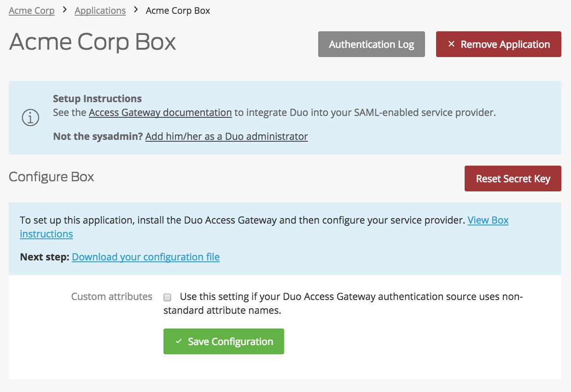Screen dimensions: 571x392
Task: Open the Authentication Log
Action: pos(371,44)
